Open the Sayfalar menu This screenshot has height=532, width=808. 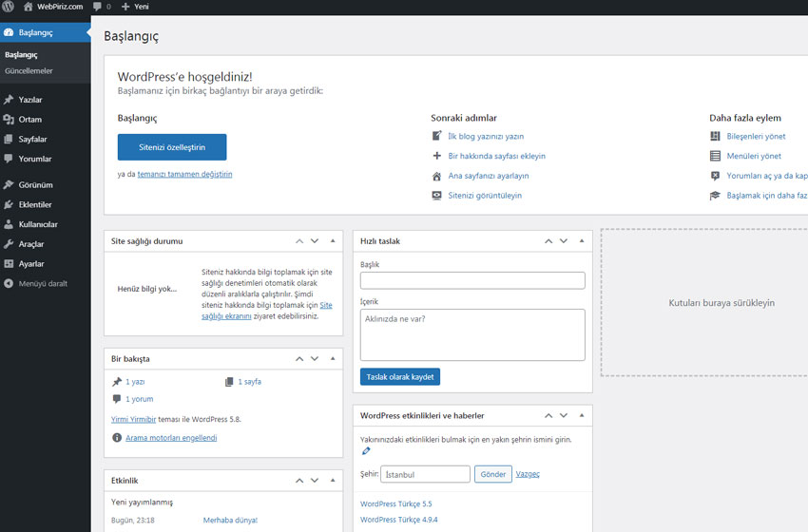(33, 139)
